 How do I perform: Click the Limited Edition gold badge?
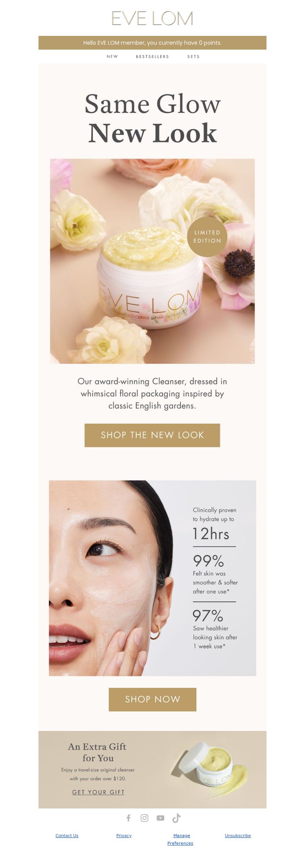tap(207, 237)
